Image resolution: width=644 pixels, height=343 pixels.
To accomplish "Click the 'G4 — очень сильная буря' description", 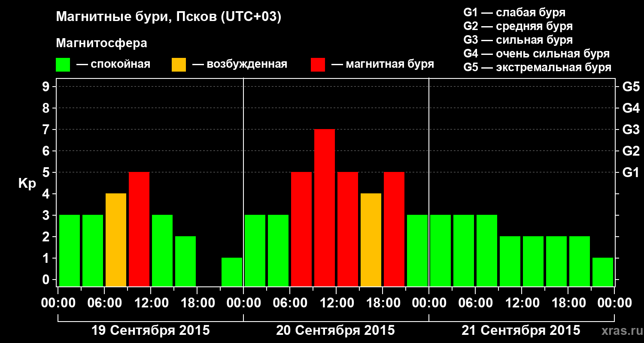I will tap(536, 54).
